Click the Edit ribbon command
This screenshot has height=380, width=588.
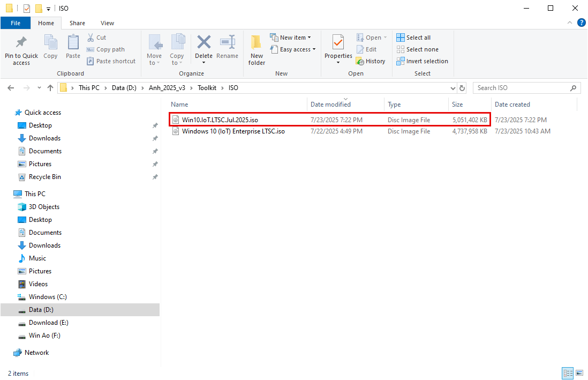(x=366, y=49)
